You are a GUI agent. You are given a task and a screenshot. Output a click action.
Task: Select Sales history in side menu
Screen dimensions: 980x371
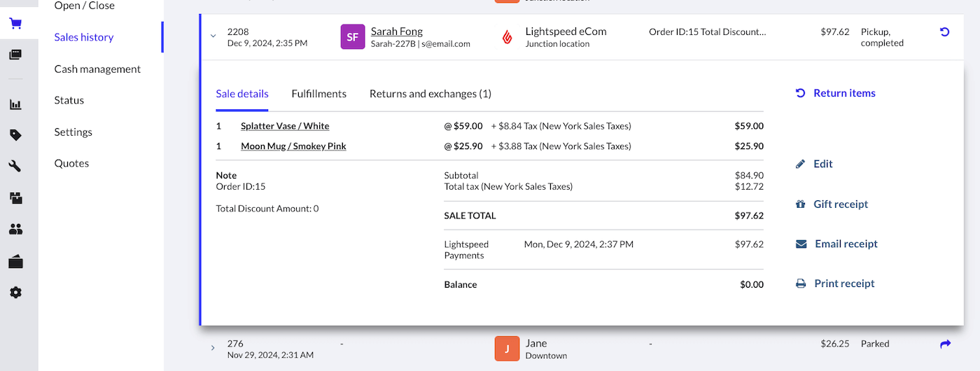[x=84, y=37]
